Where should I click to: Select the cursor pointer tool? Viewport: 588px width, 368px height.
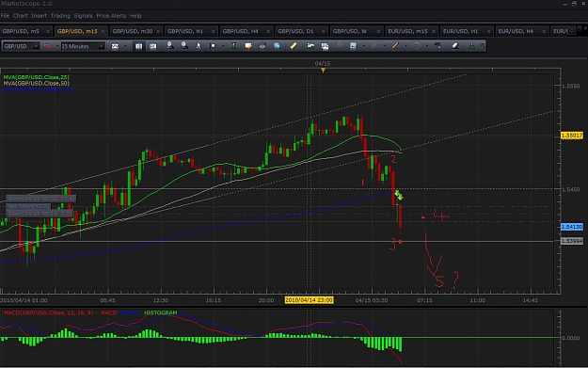point(198,46)
